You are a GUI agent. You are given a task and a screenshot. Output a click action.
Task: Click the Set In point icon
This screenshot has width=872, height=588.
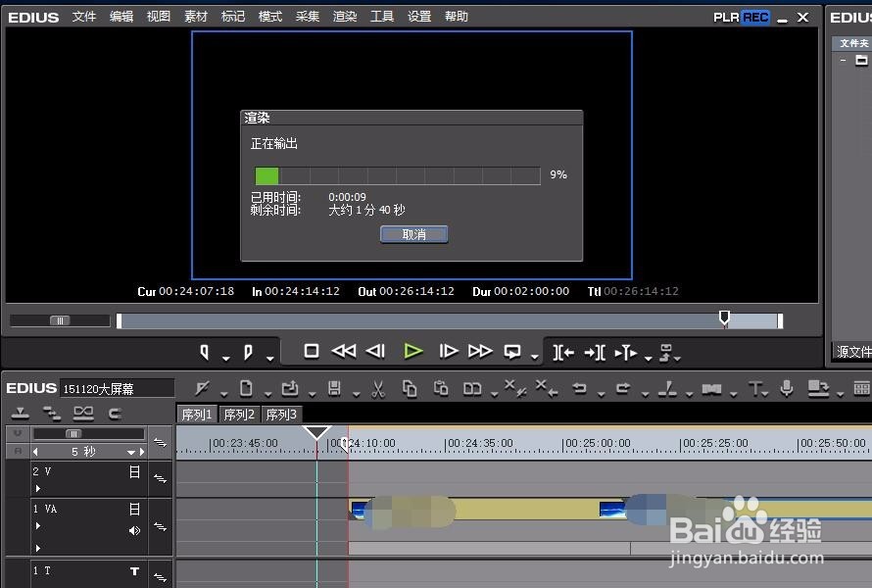206,351
